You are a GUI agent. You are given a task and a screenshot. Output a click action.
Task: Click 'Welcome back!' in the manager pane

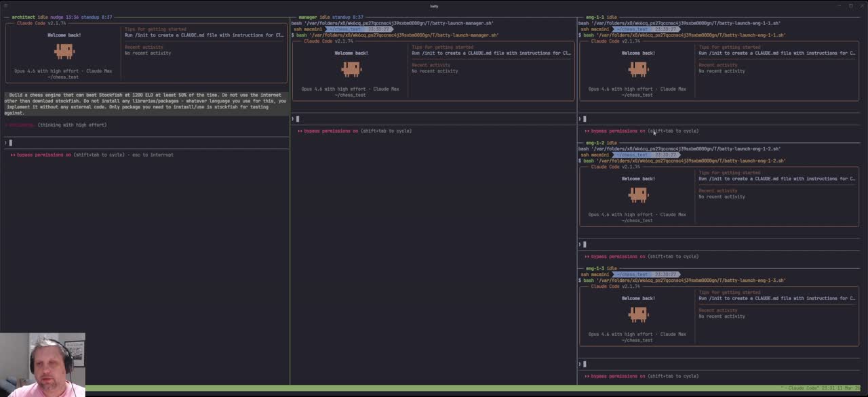tap(351, 53)
